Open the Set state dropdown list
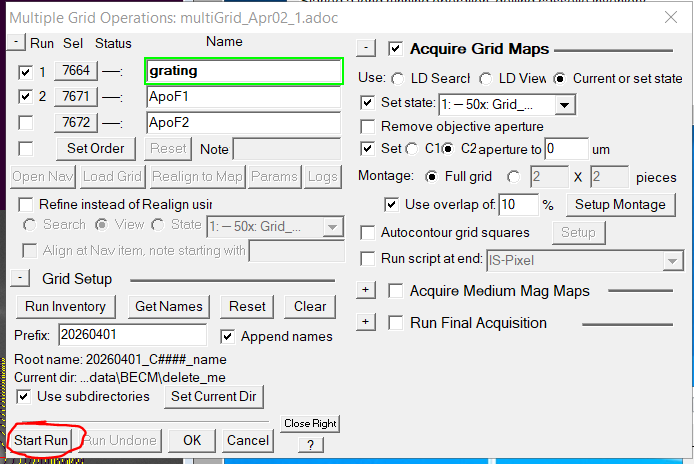Viewport: 694px width, 464px height. click(564, 105)
